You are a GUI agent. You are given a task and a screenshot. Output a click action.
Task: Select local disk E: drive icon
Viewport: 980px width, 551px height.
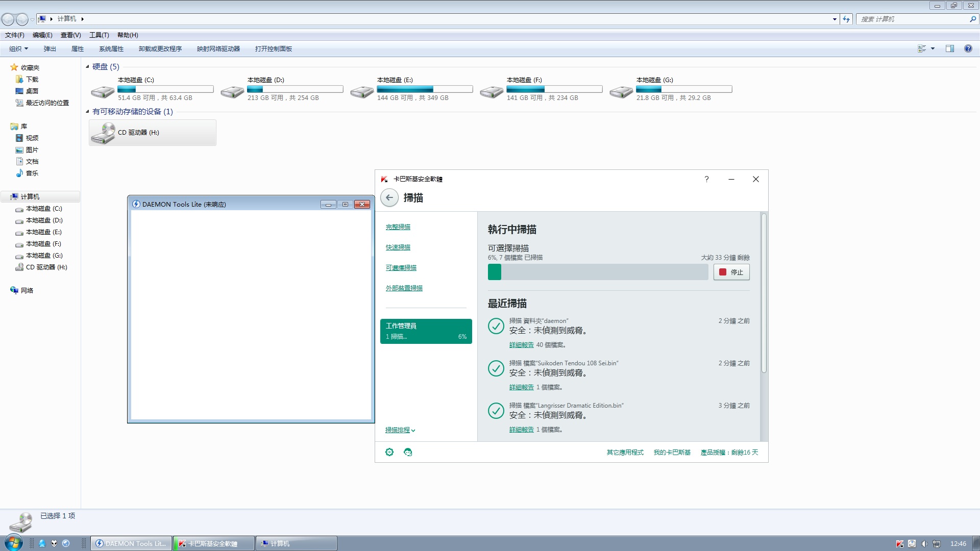[362, 91]
